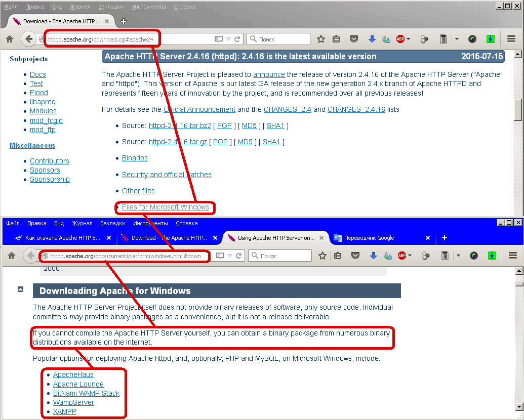Screen dimensions: 524x420
Task: Open upper address bar history dropdown arrow
Action: 228,39
